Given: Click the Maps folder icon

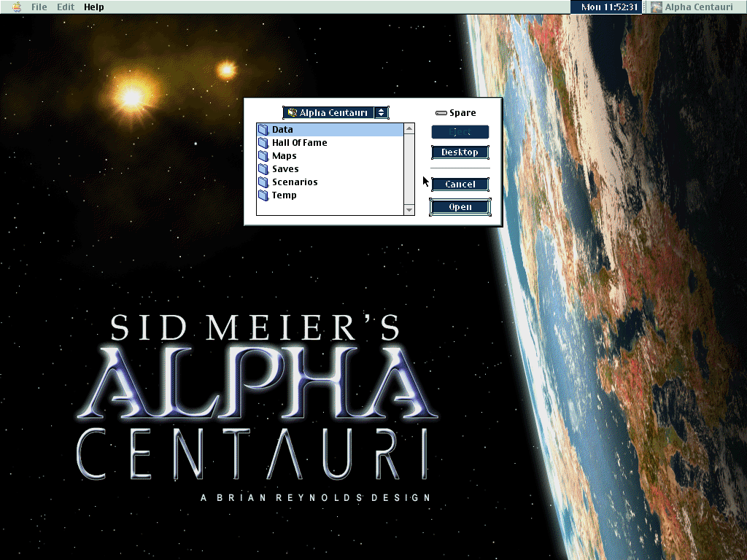Looking at the screenshot, I should pos(263,156).
